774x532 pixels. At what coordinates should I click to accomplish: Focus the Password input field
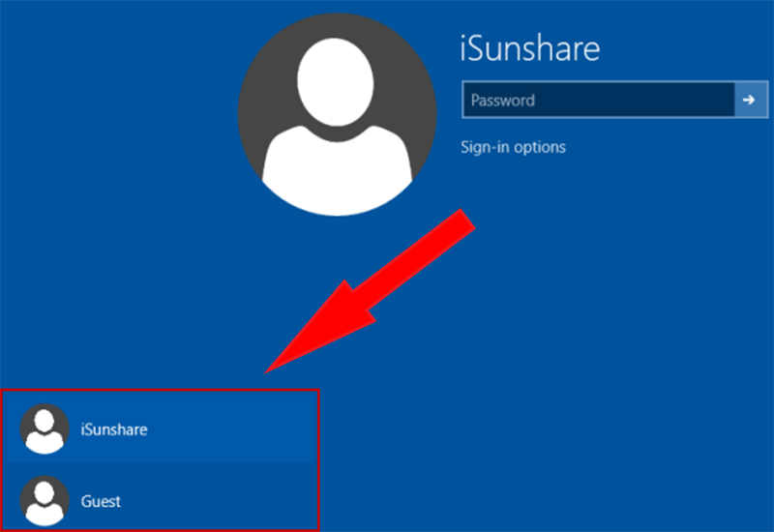coord(598,100)
